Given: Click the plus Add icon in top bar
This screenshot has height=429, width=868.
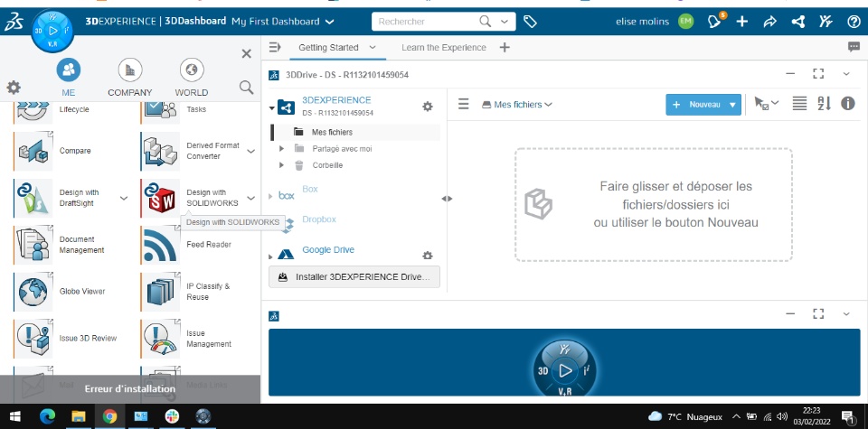Looking at the screenshot, I should 741,22.
